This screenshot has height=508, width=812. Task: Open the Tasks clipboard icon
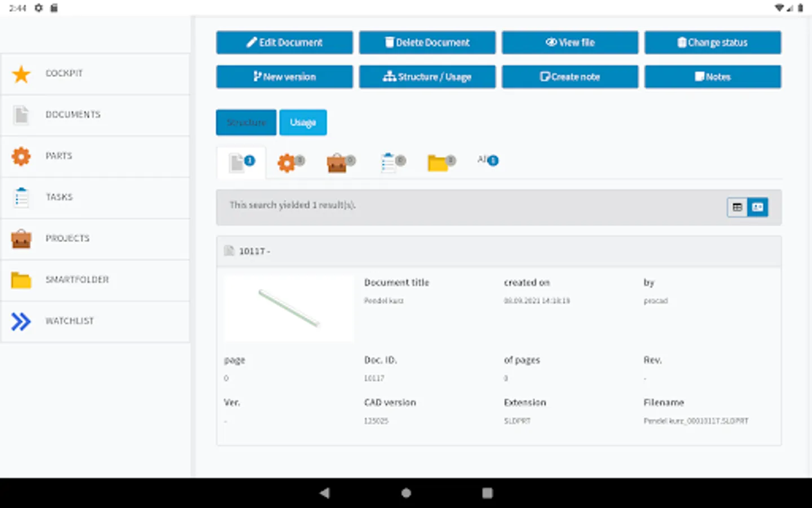(x=21, y=198)
